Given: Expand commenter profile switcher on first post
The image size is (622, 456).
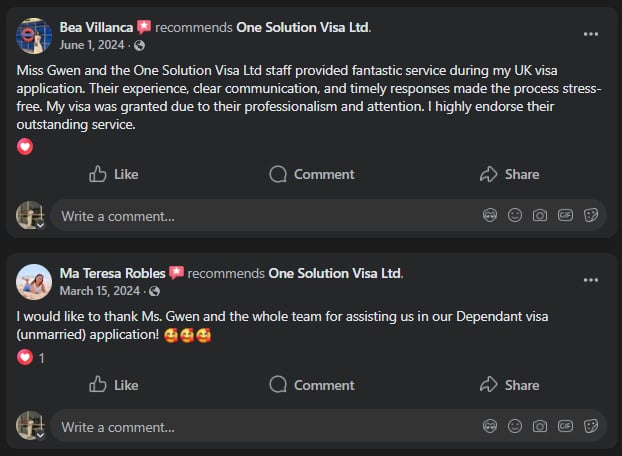Looking at the screenshot, I should click(x=40, y=225).
